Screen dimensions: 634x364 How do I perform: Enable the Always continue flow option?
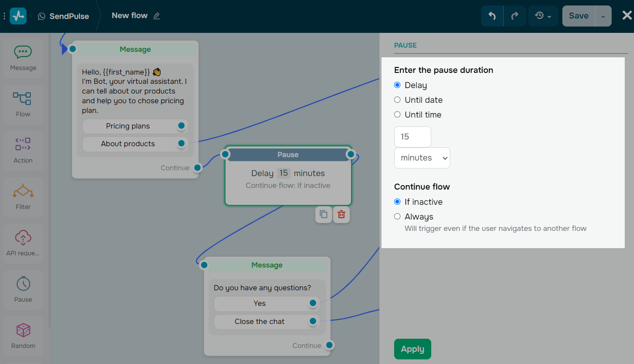pyautogui.click(x=397, y=216)
